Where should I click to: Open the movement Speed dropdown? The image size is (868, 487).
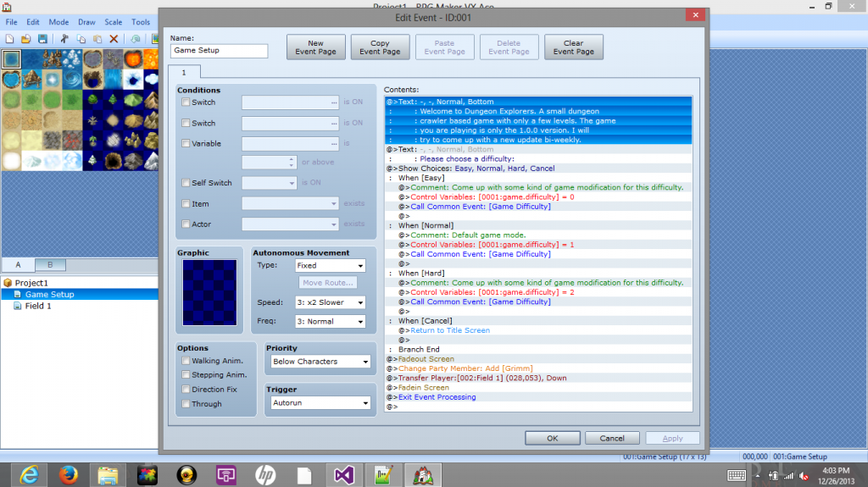tap(330, 302)
